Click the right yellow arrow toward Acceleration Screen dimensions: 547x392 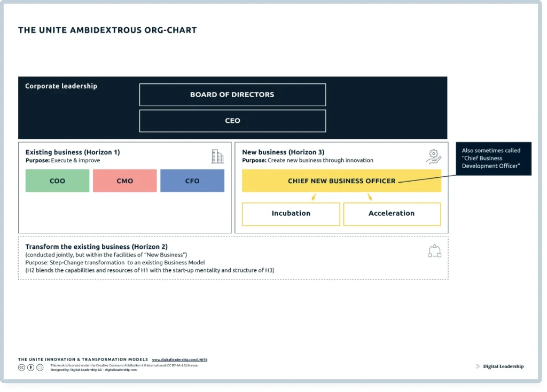tap(370, 198)
